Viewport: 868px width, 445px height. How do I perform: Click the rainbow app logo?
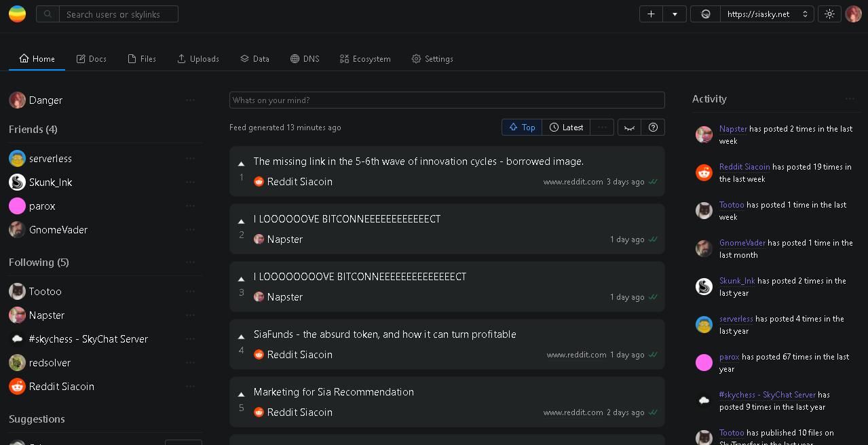[x=18, y=14]
